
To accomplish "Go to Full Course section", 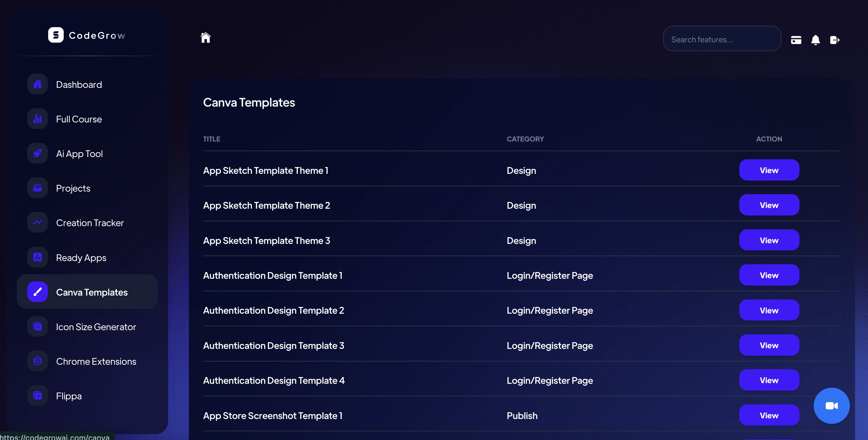I will click(x=79, y=119).
